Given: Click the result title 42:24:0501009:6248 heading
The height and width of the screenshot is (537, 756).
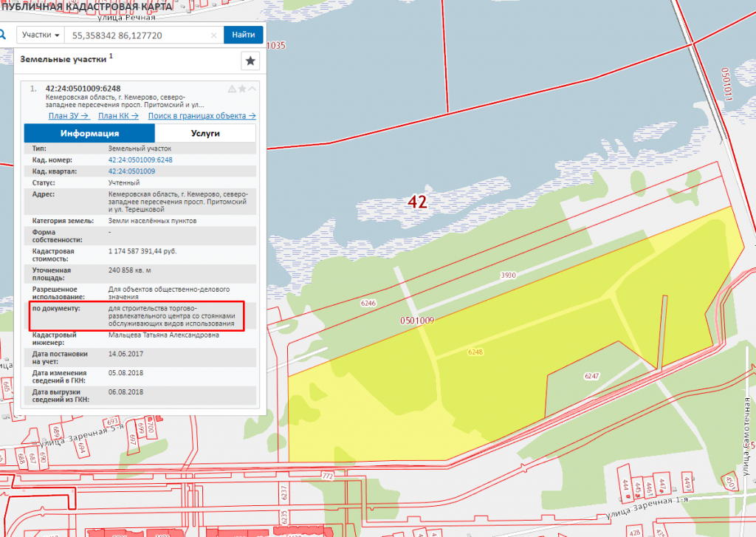Looking at the screenshot, I should tap(83, 89).
